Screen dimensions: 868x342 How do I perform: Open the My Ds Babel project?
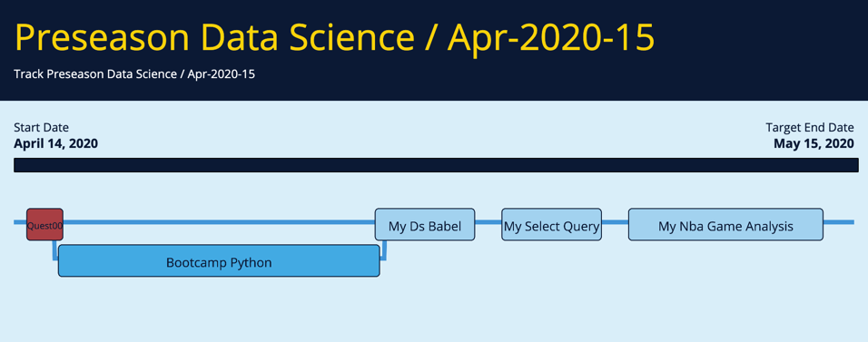point(425,225)
